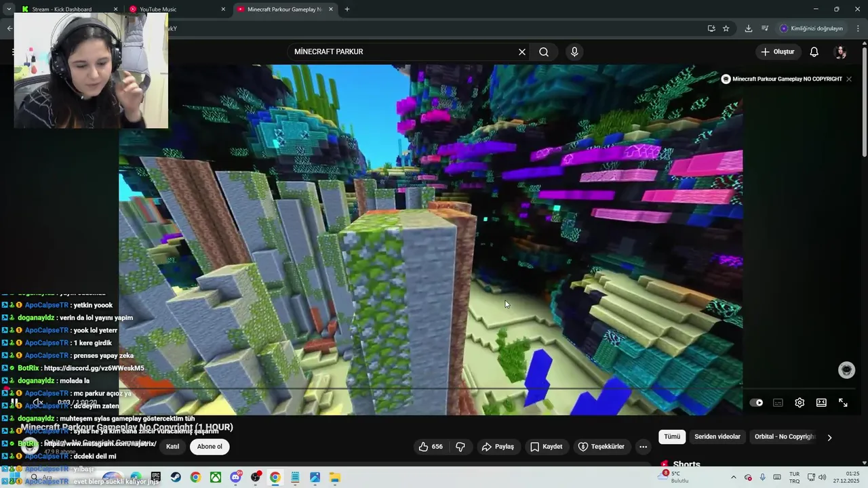Image resolution: width=868 pixels, height=488 pixels.
Task: Share the video via Paylaş
Action: (x=498, y=447)
